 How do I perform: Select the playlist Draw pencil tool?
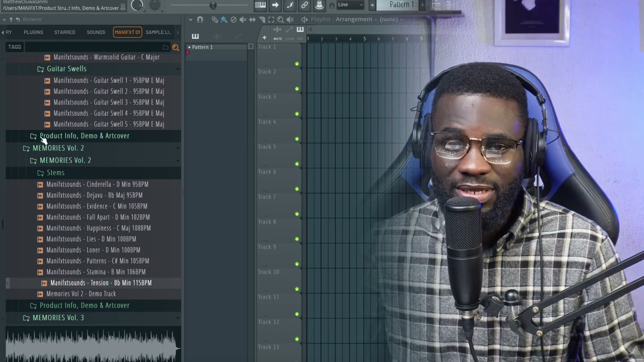(x=215, y=20)
